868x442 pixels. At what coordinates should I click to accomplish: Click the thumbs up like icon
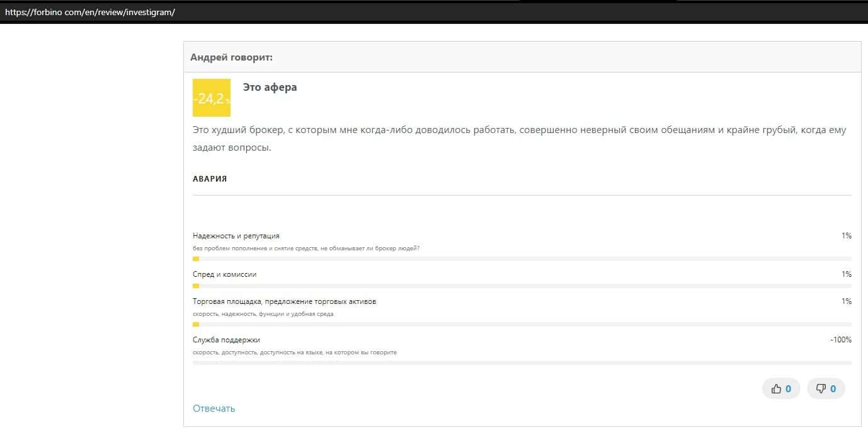[x=776, y=389]
